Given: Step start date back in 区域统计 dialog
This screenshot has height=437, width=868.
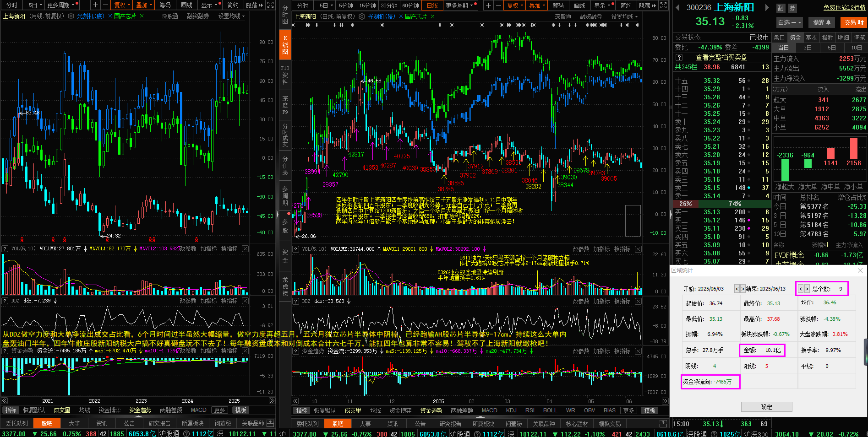Looking at the screenshot, I should 737,289.
